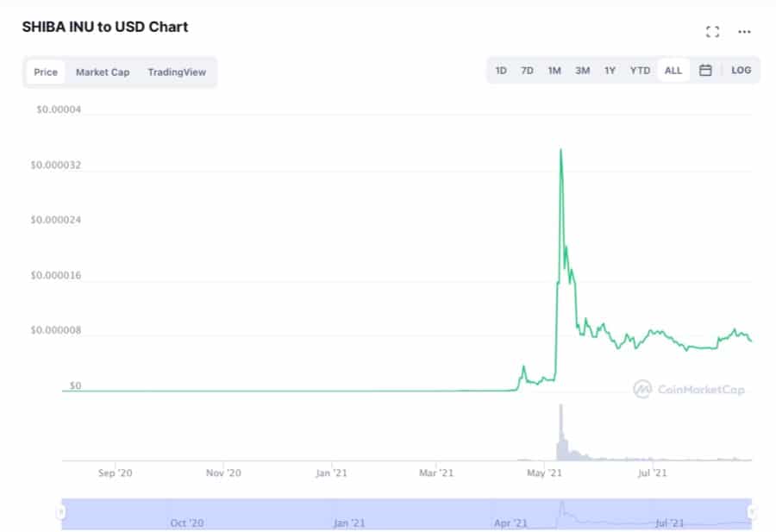
Task: Open the TradingView tab
Action: (177, 72)
